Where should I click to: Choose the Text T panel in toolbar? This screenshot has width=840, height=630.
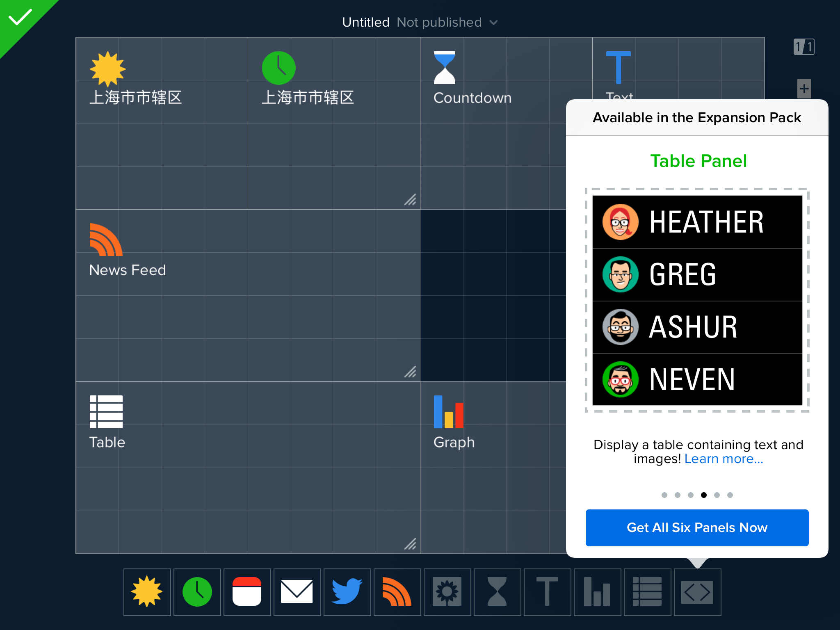(547, 592)
